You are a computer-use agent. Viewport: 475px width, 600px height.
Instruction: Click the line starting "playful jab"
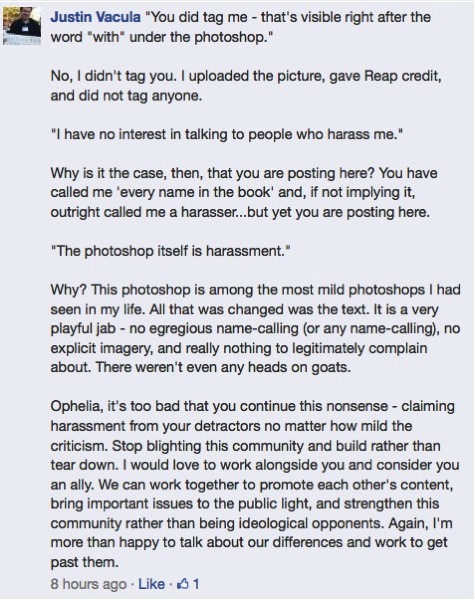[255, 329]
